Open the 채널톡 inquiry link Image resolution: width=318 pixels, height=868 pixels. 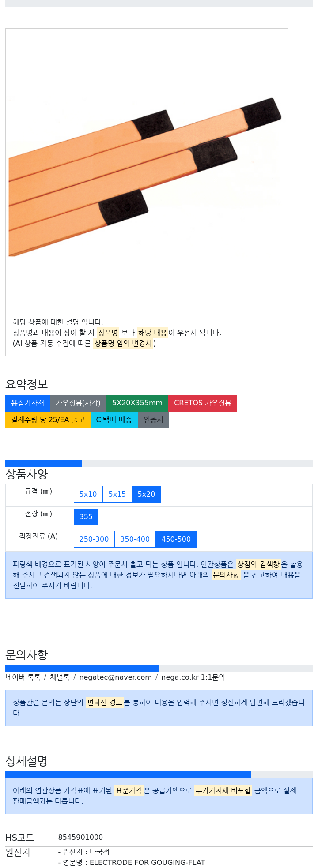coord(60,677)
